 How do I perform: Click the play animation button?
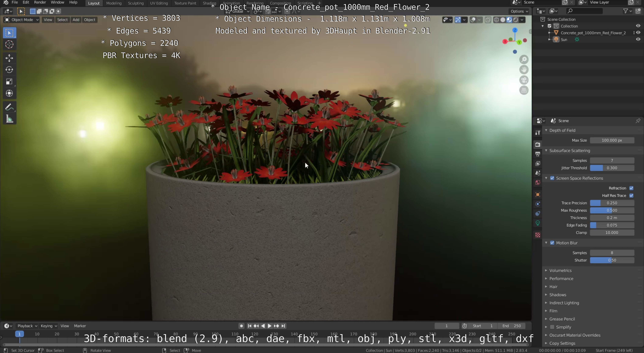269,326
